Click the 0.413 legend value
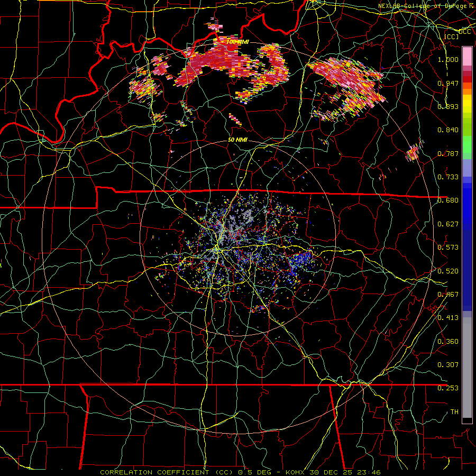Viewport: 476px width, 476px height. click(448, 318)
